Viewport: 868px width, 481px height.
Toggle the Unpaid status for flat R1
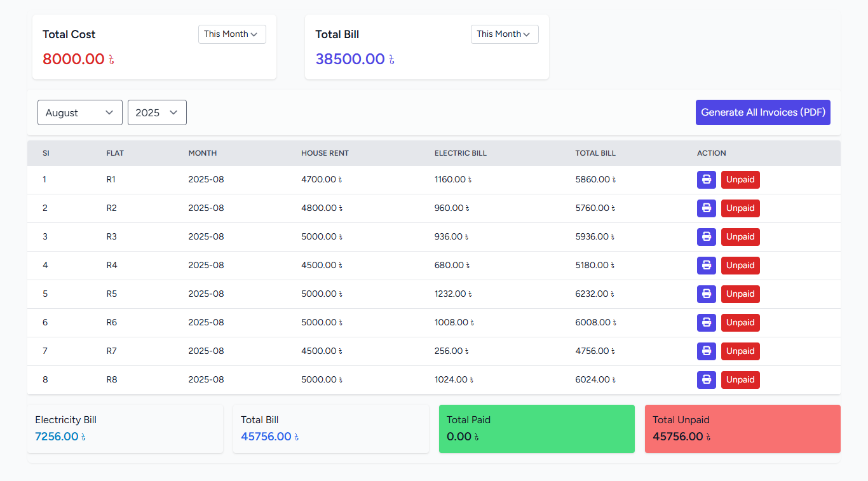click(740, 180)
